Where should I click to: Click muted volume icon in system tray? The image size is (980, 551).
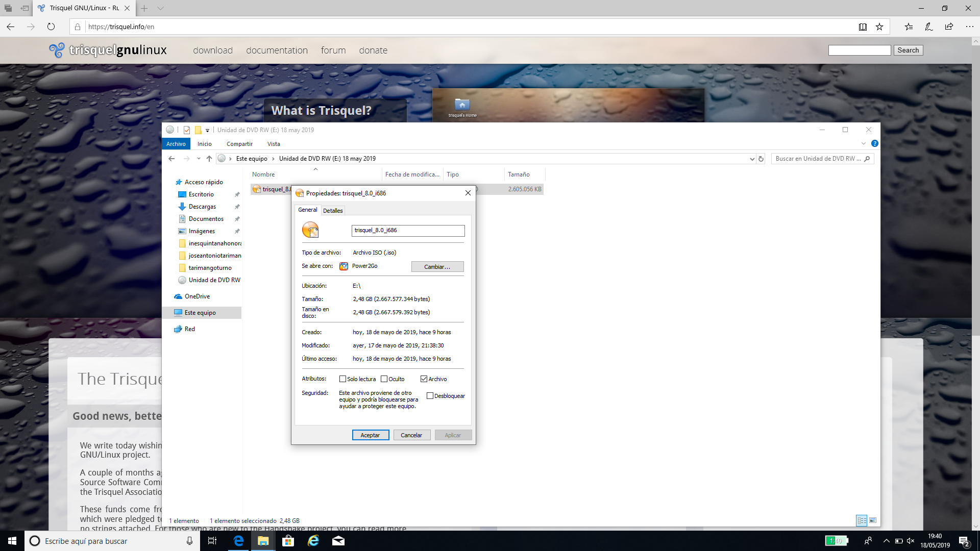[911, 541]
